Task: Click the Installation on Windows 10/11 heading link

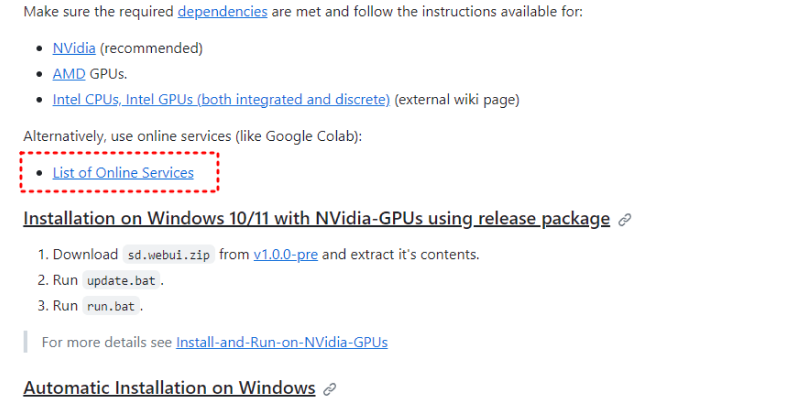Action: (x=316, y=219)
